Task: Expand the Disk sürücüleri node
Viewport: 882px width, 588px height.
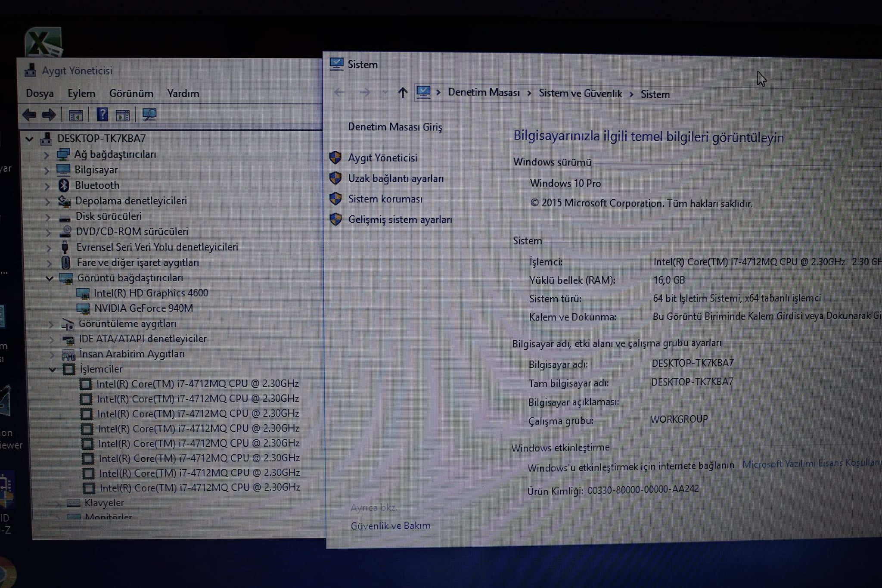Action: (x=48, y=217)
